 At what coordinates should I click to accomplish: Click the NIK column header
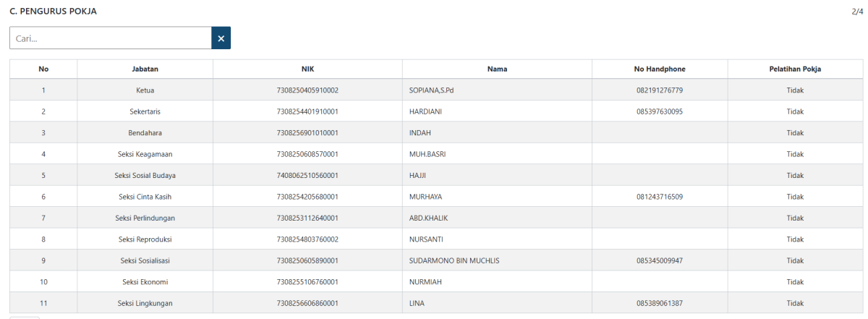click(x=307, y=69)
